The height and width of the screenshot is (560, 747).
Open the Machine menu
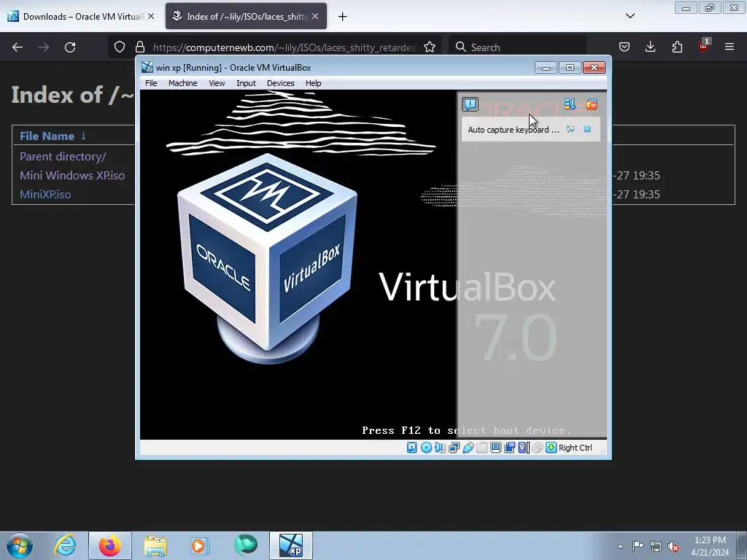[x=182, y=83]
